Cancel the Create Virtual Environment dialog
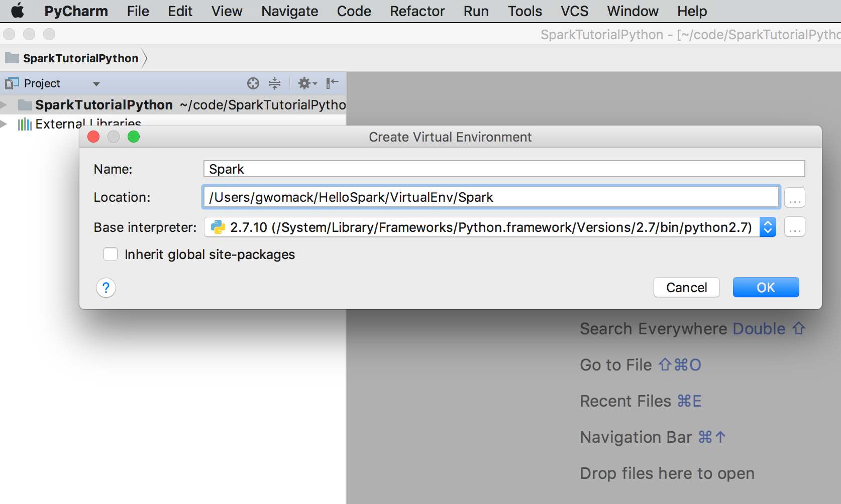Image resolution: width=841 pixels, height=504 pixels. click(686, 287)
